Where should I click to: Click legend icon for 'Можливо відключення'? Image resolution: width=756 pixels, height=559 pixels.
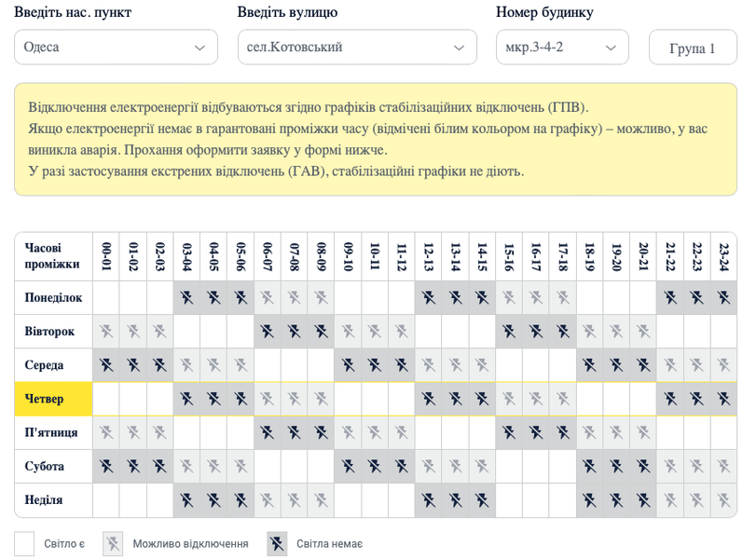click(x=113, y=543)
